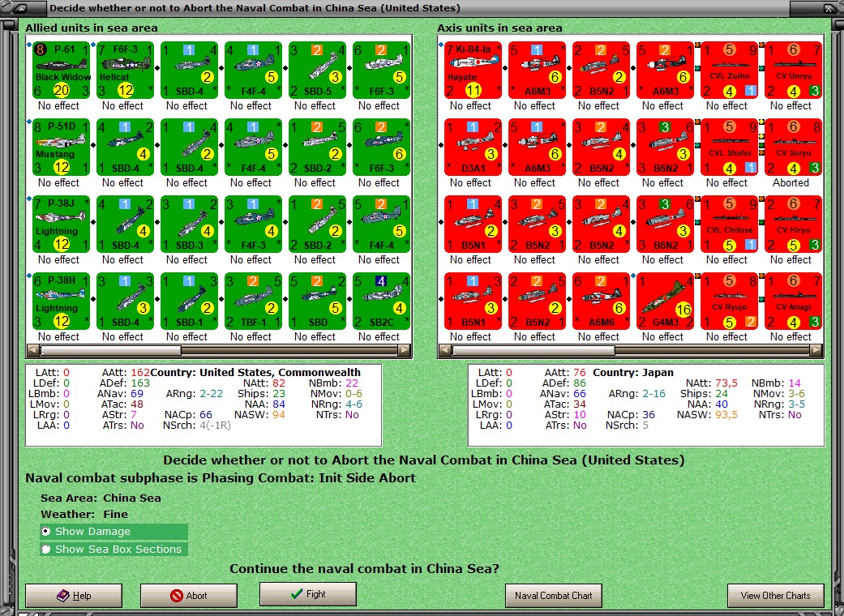Select the CVL Chitose carrier unit
The height and width of the screenshot is (616, 844).
(729, 224)
